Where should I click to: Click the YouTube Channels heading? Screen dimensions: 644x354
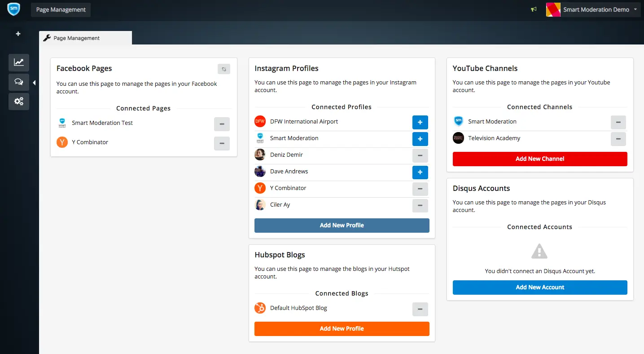[x=485, y=68]
